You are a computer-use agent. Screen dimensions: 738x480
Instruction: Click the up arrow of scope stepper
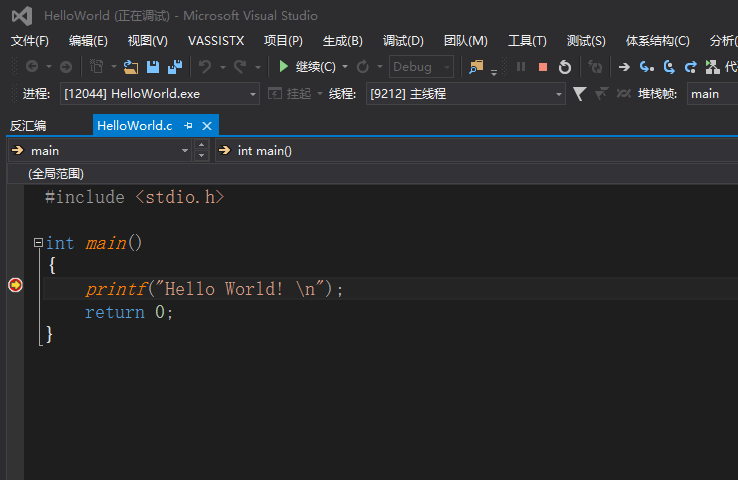pyautogui.click(x=202, y=145)
